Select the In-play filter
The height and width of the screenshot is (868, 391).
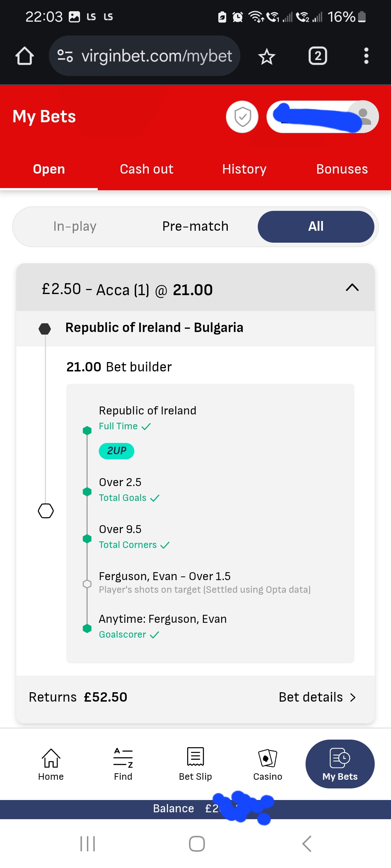pyautogui.click(x=75, y=226)
